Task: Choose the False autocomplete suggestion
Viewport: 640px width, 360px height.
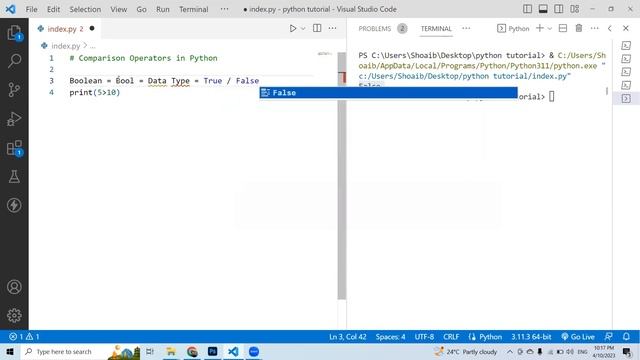Action: pyautogui.click(x=388, y=93)
